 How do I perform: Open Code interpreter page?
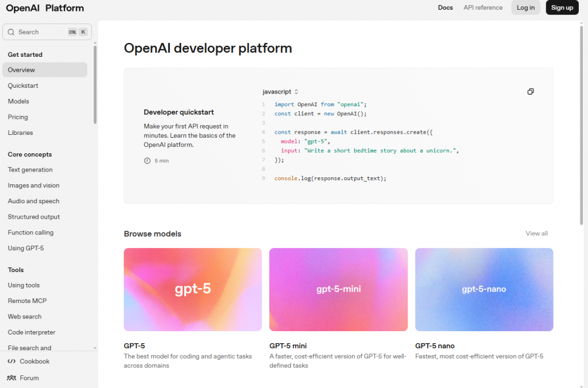pos(32,332)
